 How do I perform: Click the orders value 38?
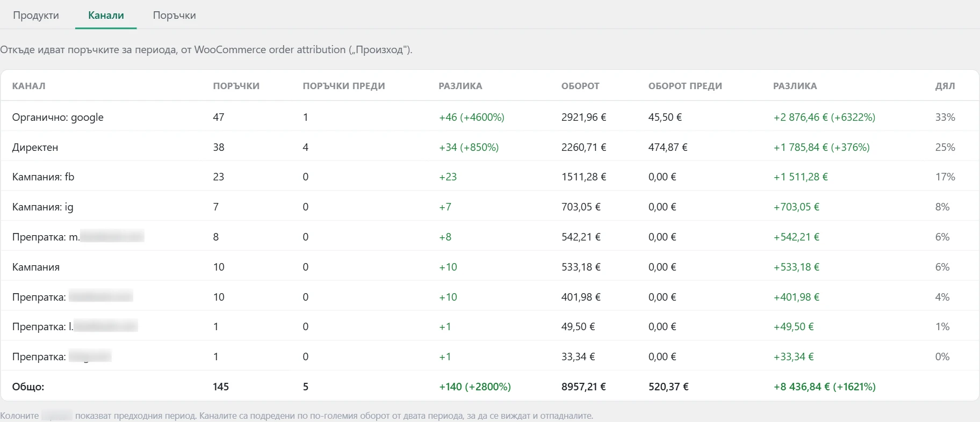(x=219, y=147)
